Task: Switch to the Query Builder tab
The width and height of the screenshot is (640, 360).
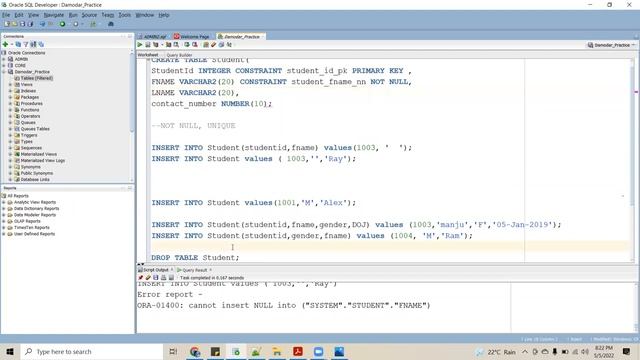Action: (x=179, y=55)
